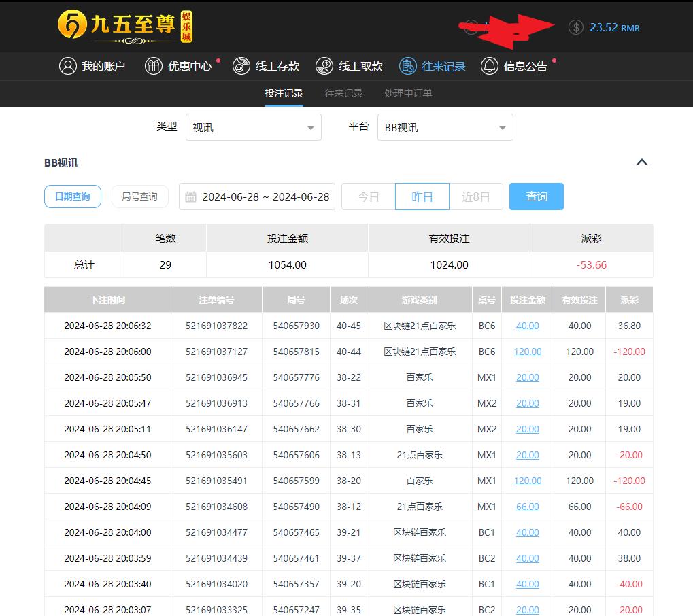Image resolution: width=693 pixels, height=616 pixels.
Task: Collapse the BB视讯 results section
Action: [641, 162]
